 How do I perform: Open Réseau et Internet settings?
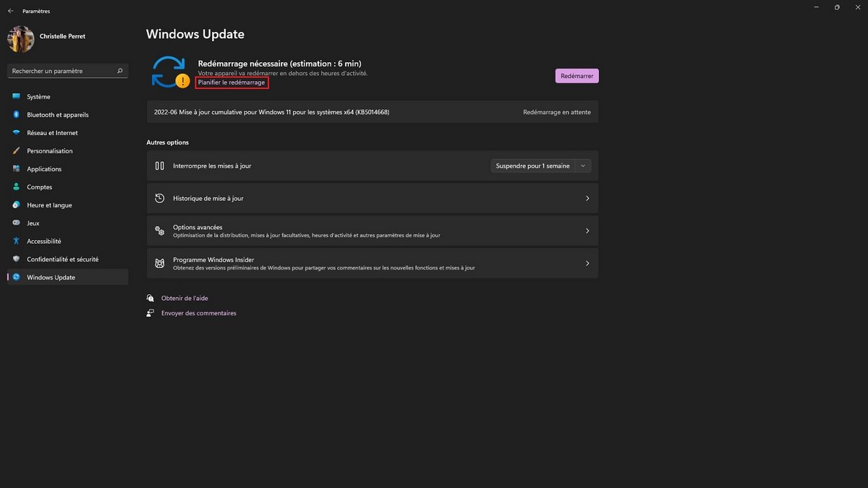coord(68,133)
